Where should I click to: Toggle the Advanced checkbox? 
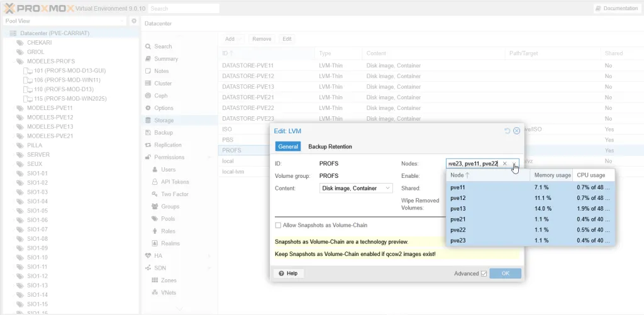pos(484,274)
